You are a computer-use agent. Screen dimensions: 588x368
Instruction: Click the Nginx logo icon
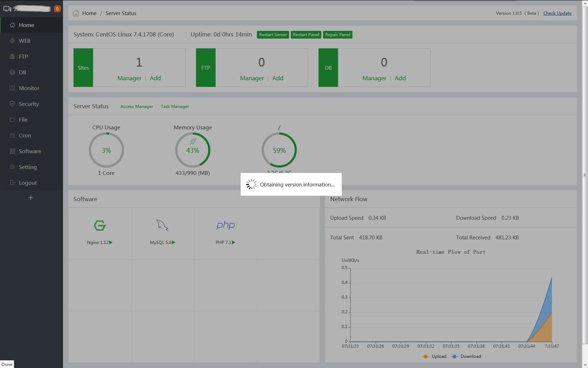coord(100,225)
